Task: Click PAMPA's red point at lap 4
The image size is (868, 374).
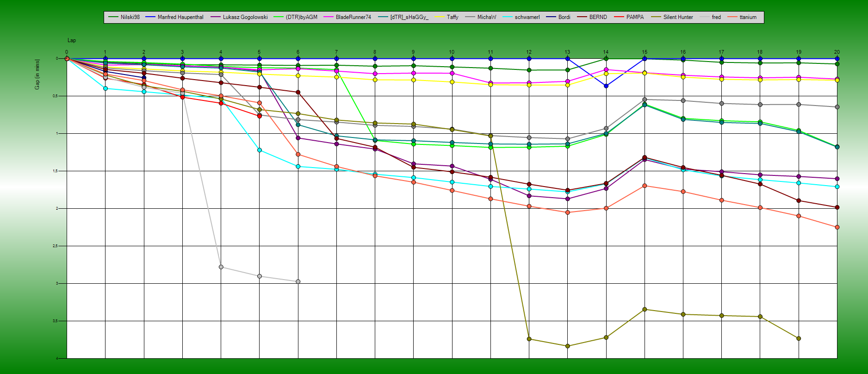Action: [221, 103]
